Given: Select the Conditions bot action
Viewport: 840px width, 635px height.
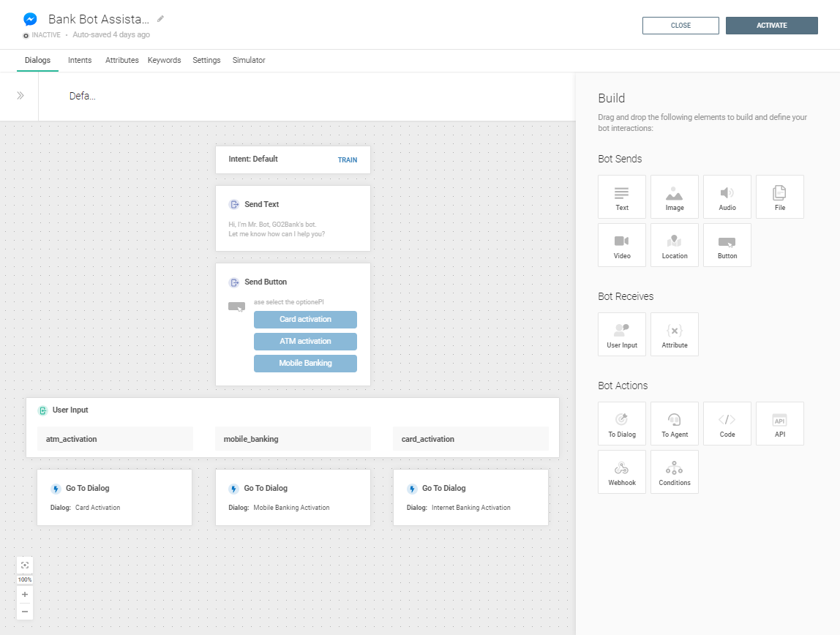Looking at the screenshot, I should tap(675, 472).
